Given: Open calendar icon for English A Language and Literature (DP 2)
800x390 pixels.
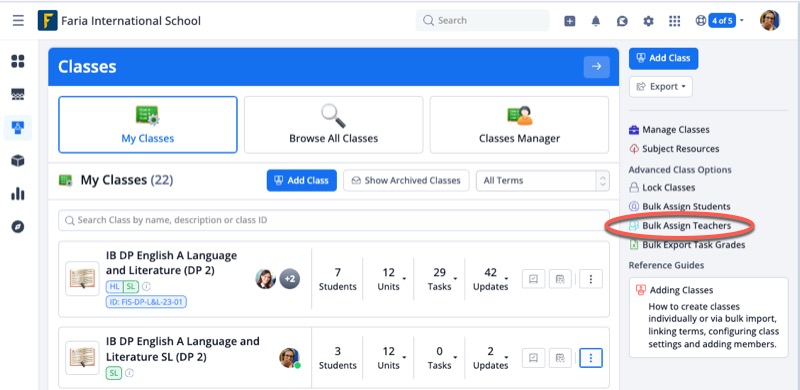Looking at the screenshot, I should pyautogui.click(x=560, y=279).
